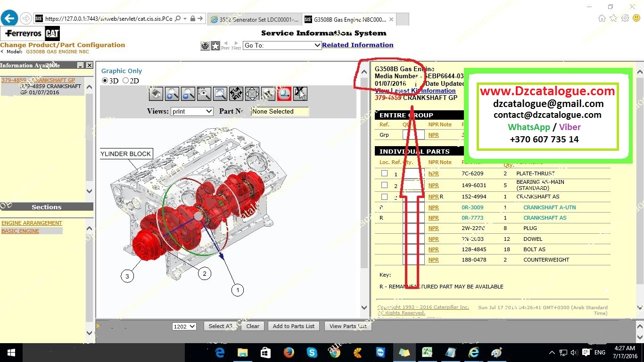Viewport: 644px width, 362px height.
Task: Collapse the Information Available panel
Action: pyautogui.click(x=81, y=66)
